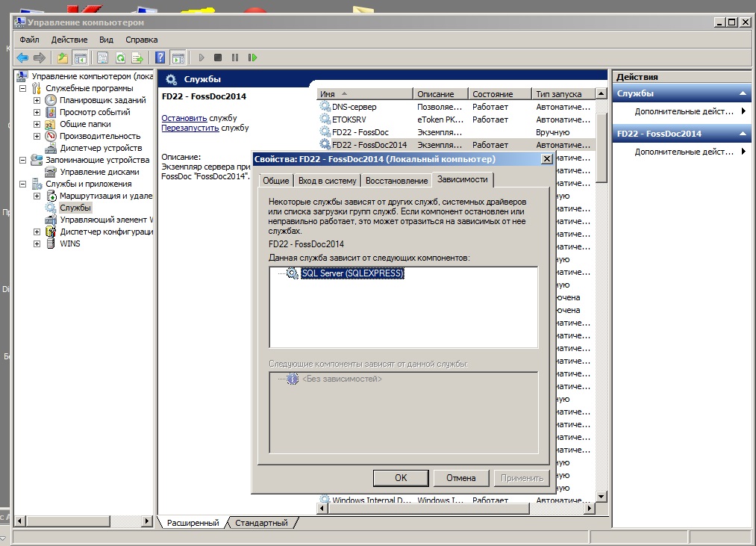This screenshot has width=756, height=546.
Task: Click the Производительность icon
Action: pos(51,136)
